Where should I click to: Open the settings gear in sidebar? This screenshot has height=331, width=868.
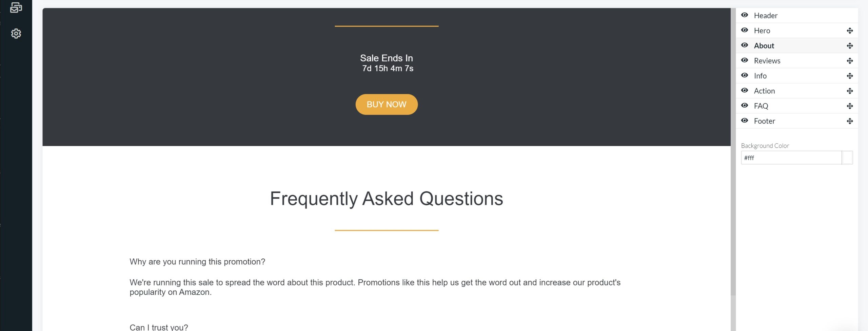pos(16,34)
